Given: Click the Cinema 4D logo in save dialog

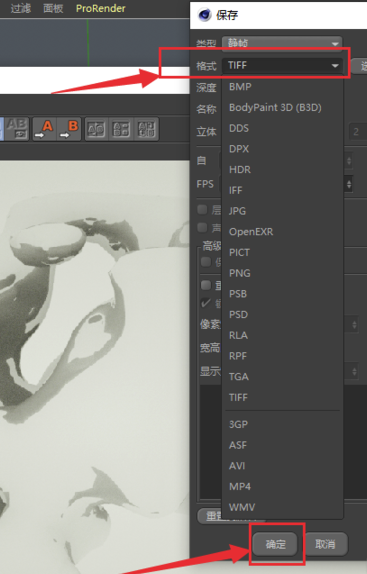Looking at the screenshot, I should tap(204, 15).
